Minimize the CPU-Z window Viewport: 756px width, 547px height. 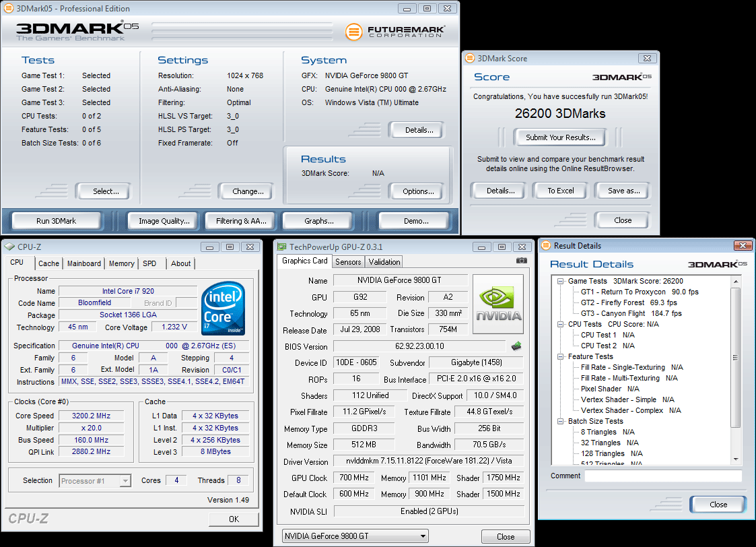210,247
